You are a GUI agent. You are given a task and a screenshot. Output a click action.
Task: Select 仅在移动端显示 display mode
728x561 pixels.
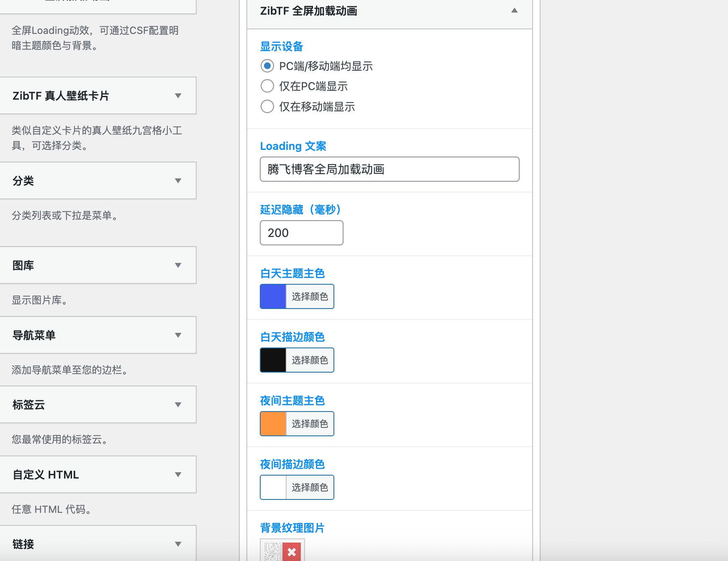pos(267,106)
